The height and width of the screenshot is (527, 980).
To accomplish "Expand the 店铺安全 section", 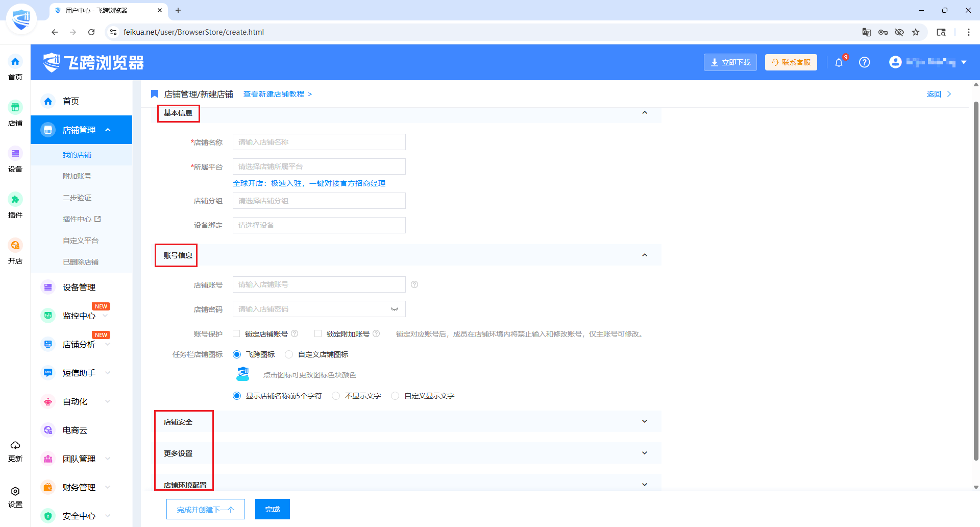I will click(x=644, y=422).
